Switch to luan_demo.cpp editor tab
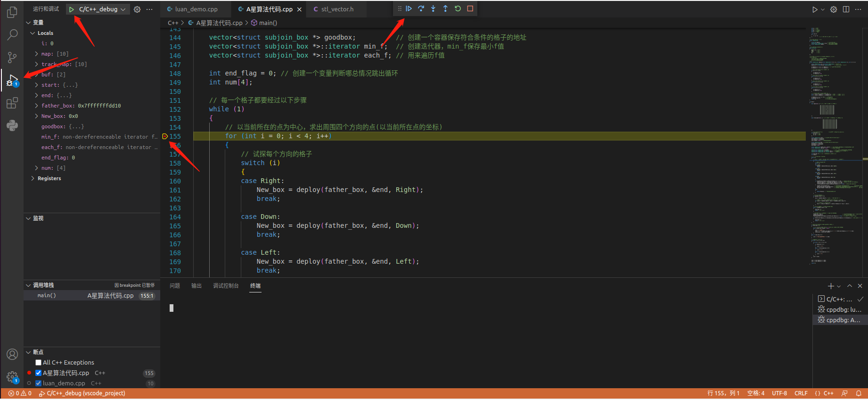Image resolution: width=868 pixels, height=400 pixels. point(196,9)
